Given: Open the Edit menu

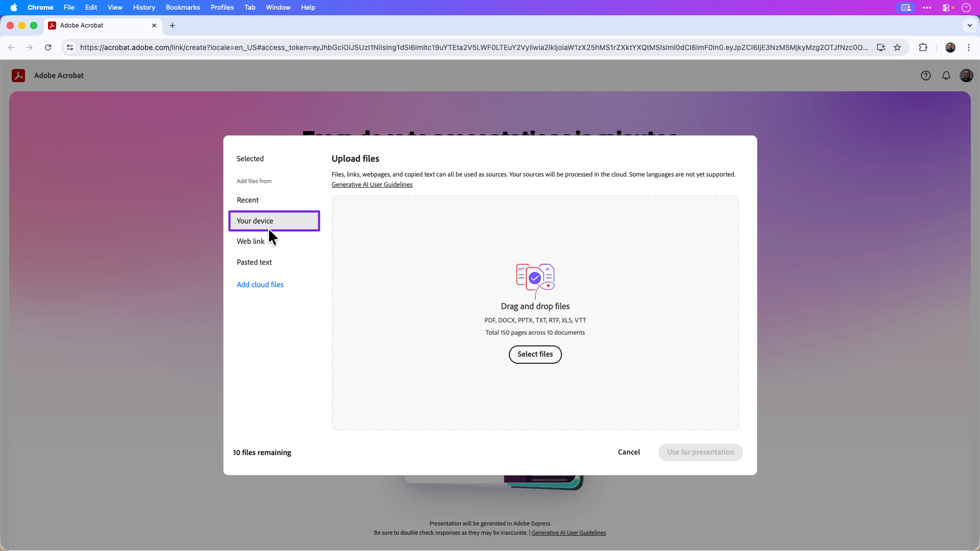Looking at the screenshot, I should click(x=91, y=8).
